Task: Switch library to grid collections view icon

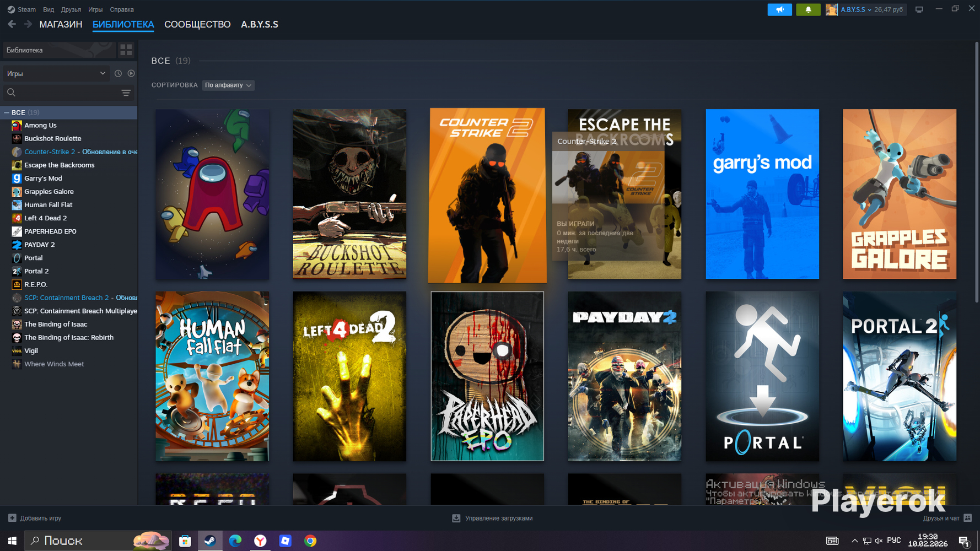Action: coord(126,50)
